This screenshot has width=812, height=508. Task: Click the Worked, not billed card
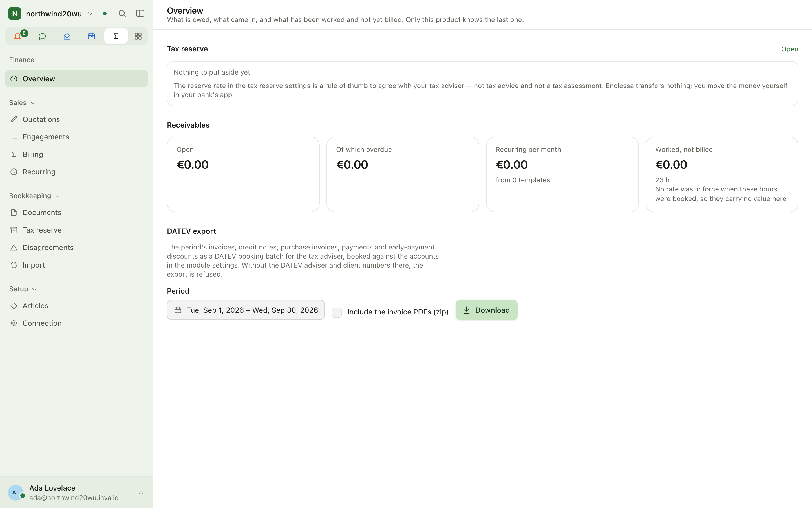click(x=722, y=174)
